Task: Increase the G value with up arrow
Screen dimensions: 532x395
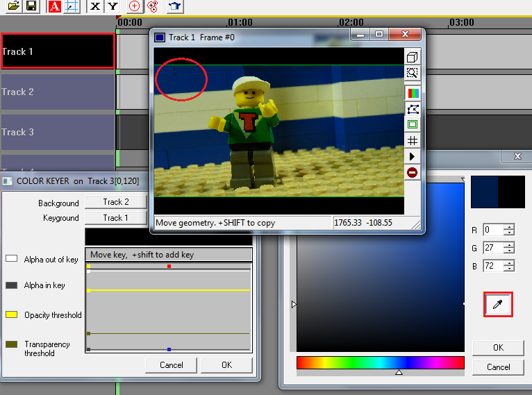Action: click(509, 245)
